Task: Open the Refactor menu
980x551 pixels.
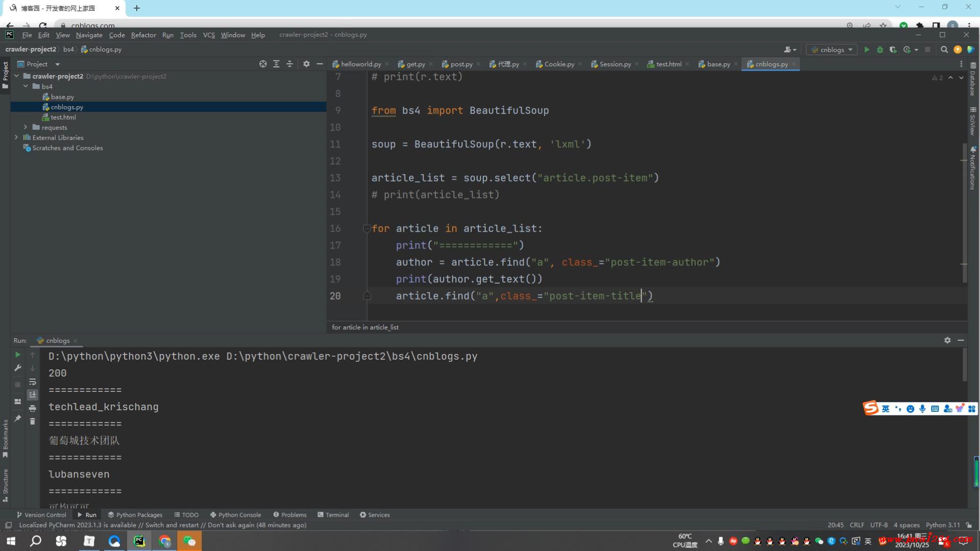Action: pos(143,35)
